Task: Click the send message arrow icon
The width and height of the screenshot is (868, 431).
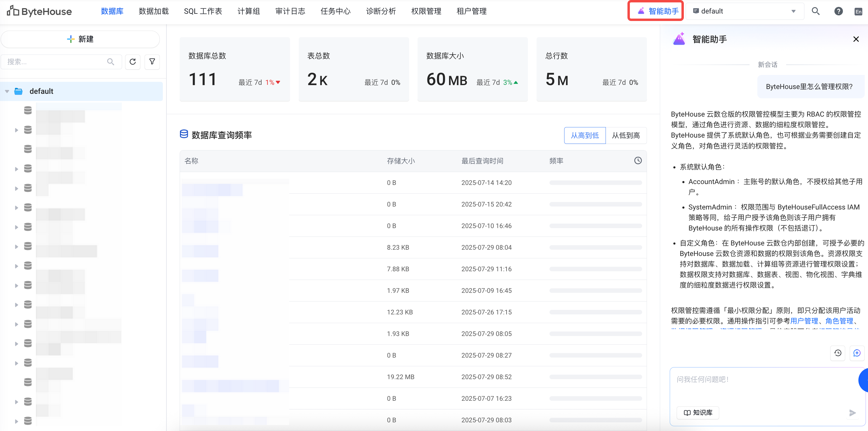Action: pos(852,412)
